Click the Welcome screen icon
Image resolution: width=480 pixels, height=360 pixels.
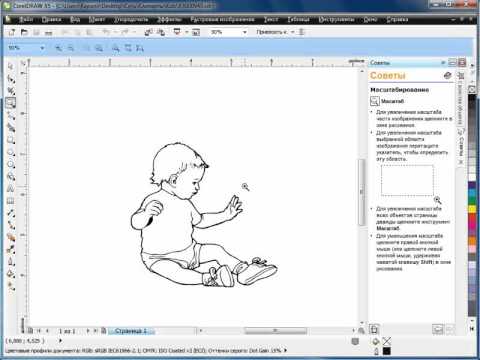coord(196,32)
